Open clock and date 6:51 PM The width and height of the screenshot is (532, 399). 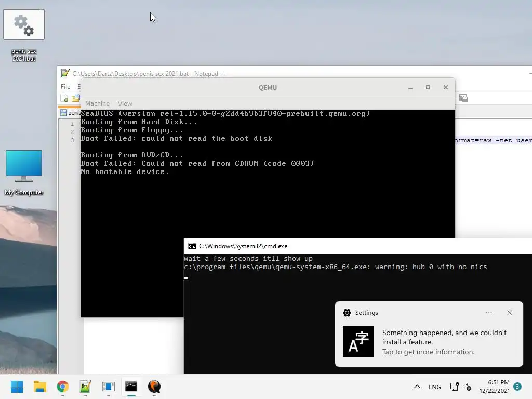point(495,387)
